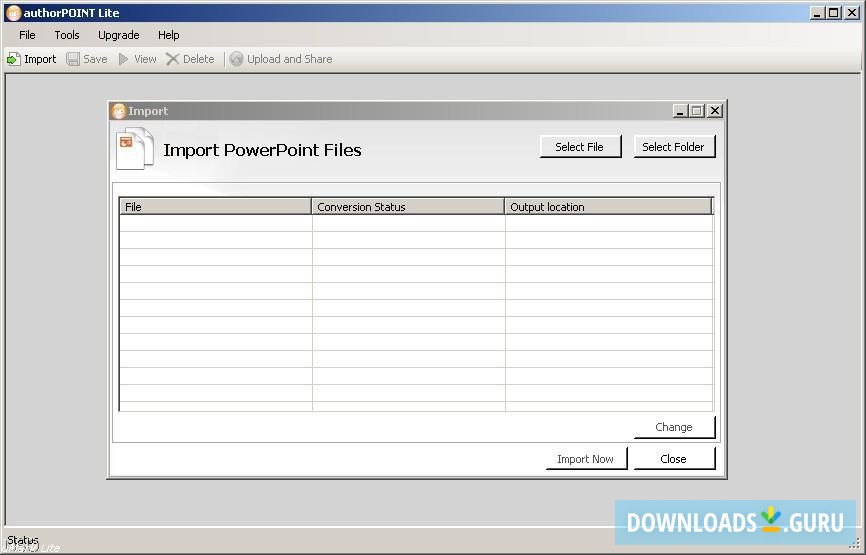Image resolution: width=866 pixels, height=555 pixels.
Task: Click the Output location column header
Action: (x=609, y=207)
